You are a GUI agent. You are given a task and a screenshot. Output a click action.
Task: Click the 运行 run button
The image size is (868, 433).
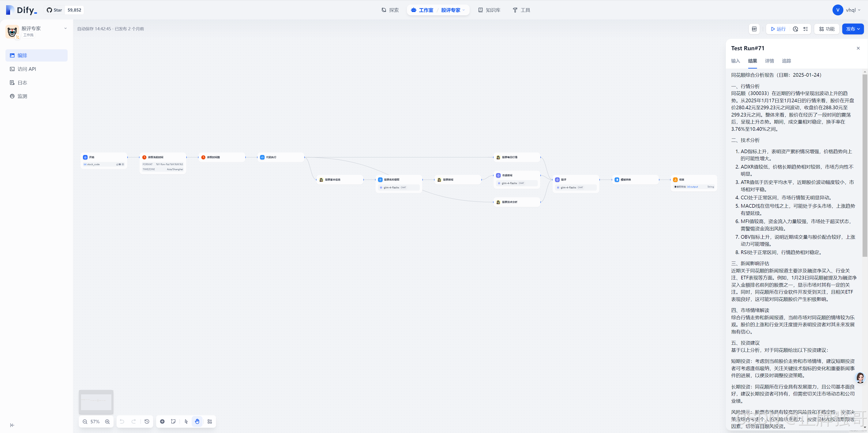pos(778,29)
